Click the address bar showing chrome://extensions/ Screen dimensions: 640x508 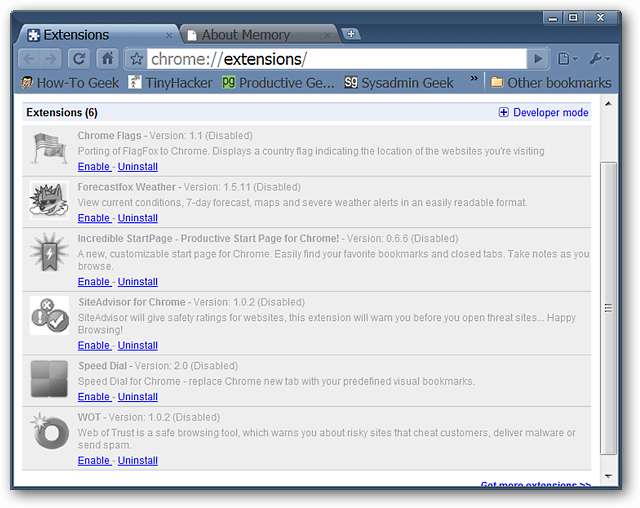point(337,60)
